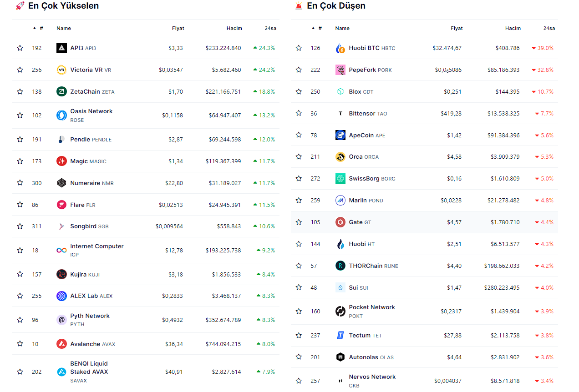Sort gainers by Hacim column

coord(234,28)
